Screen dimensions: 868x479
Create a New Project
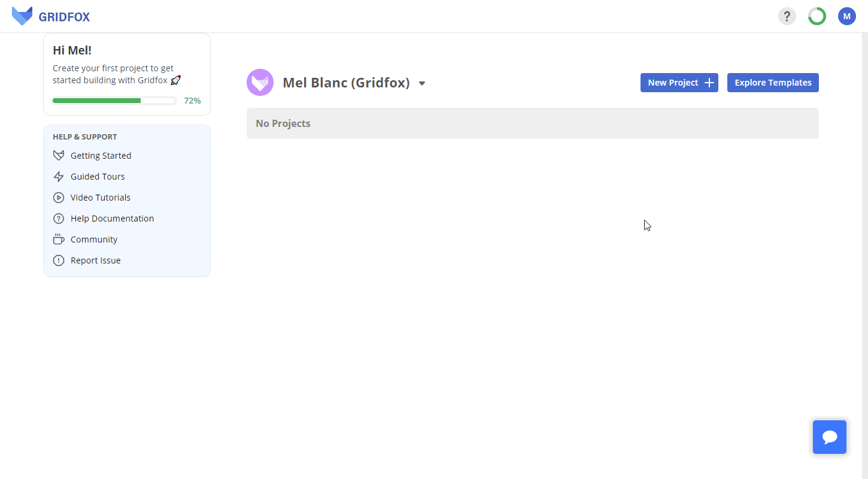click(x=679, y=83)
